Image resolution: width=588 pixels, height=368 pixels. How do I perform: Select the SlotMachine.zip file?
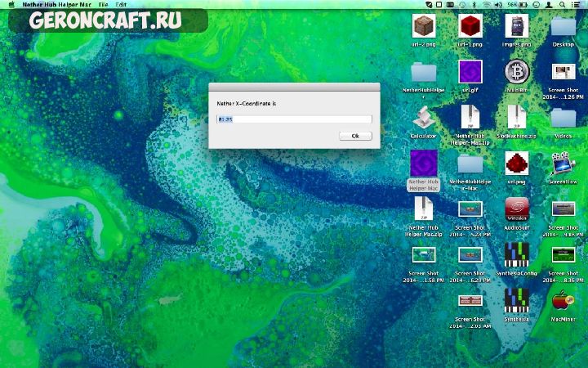tap(517, 118)
